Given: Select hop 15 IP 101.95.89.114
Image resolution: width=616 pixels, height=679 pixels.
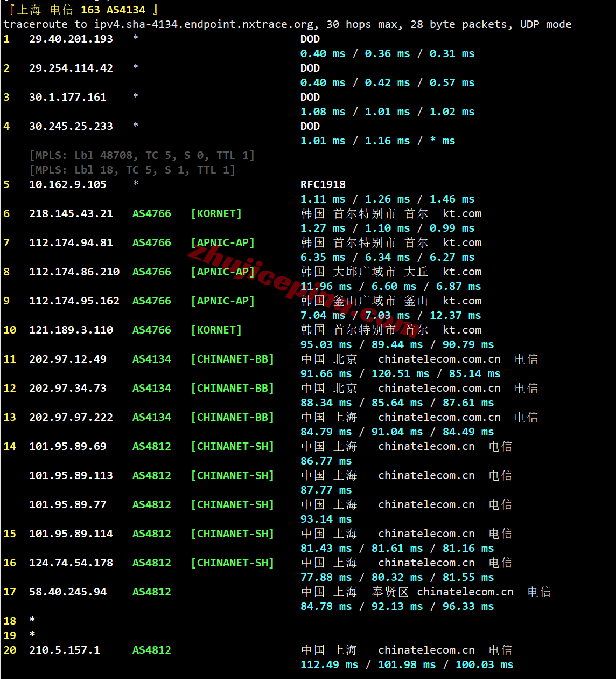Looking at the screenshot, I should [71, 533].
